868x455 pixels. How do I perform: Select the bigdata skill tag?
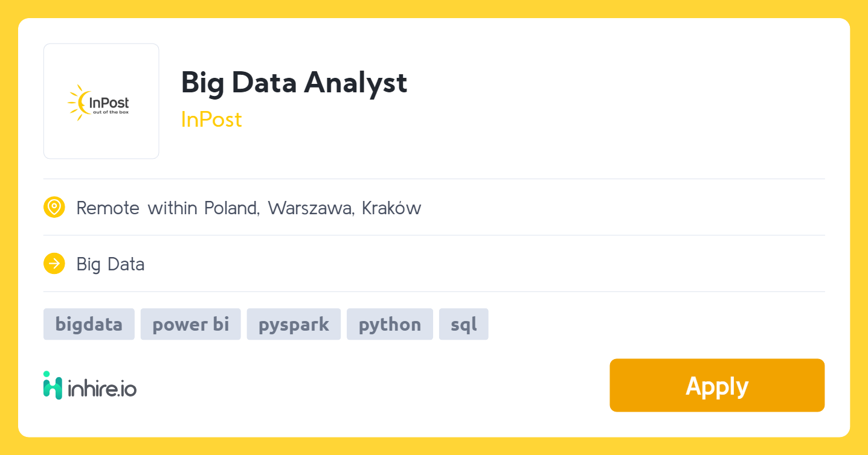[x=89, y=324]
